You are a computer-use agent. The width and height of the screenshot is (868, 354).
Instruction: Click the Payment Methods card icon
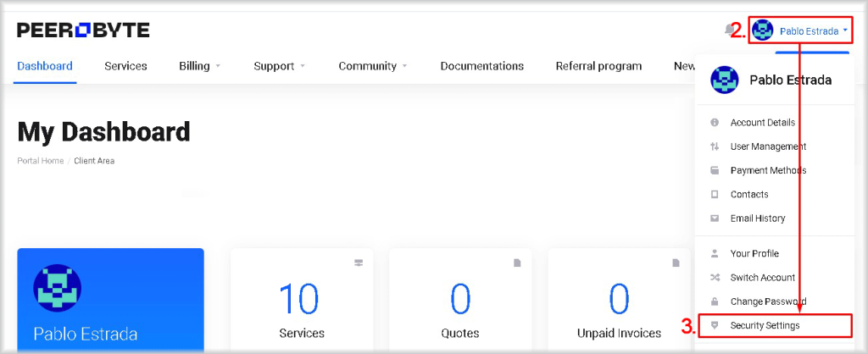715,170
